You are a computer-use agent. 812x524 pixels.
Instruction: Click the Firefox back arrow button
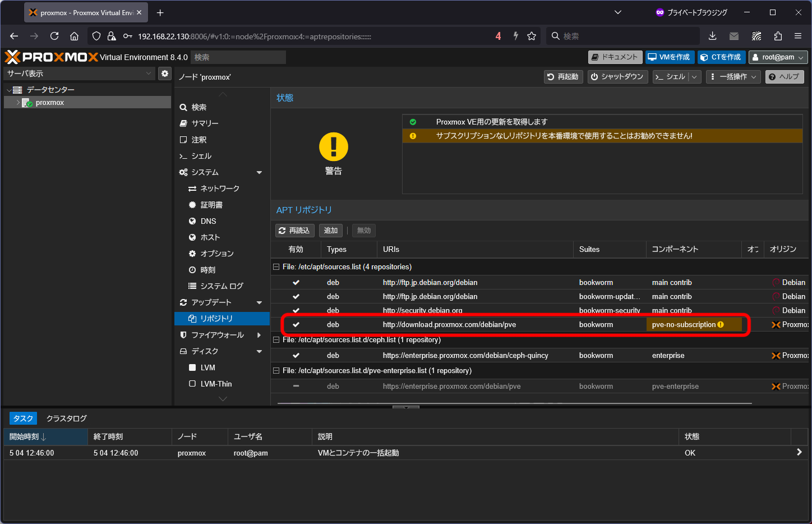point(14,36)
